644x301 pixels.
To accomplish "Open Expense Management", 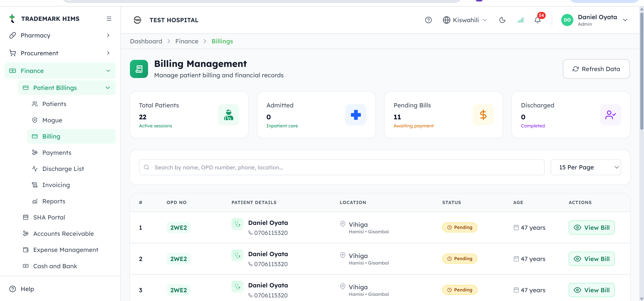I will tap(67, 250).
